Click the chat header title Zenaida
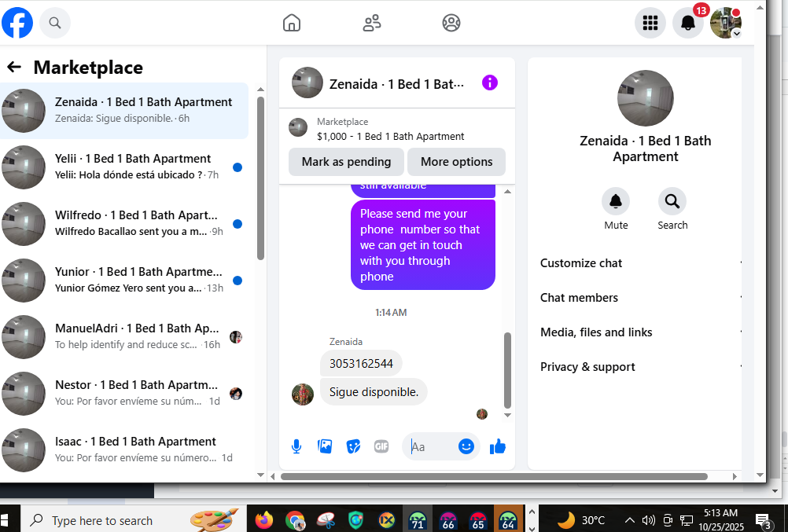788x532 pixels. coord(396,84)
